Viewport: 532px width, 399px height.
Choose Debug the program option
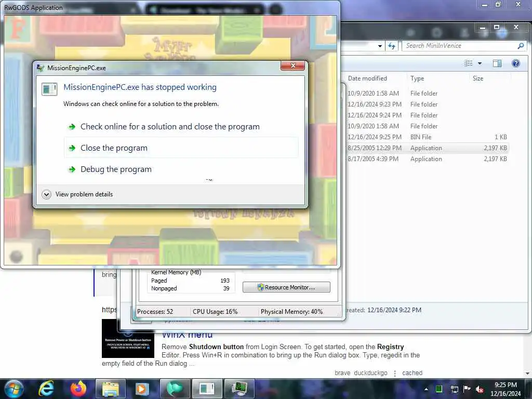point(181,169)
